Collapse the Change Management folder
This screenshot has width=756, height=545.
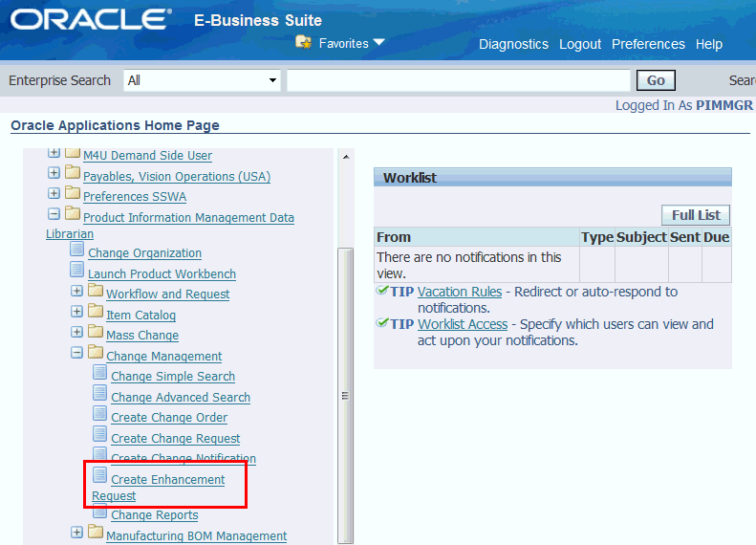(x=76, y=353)
